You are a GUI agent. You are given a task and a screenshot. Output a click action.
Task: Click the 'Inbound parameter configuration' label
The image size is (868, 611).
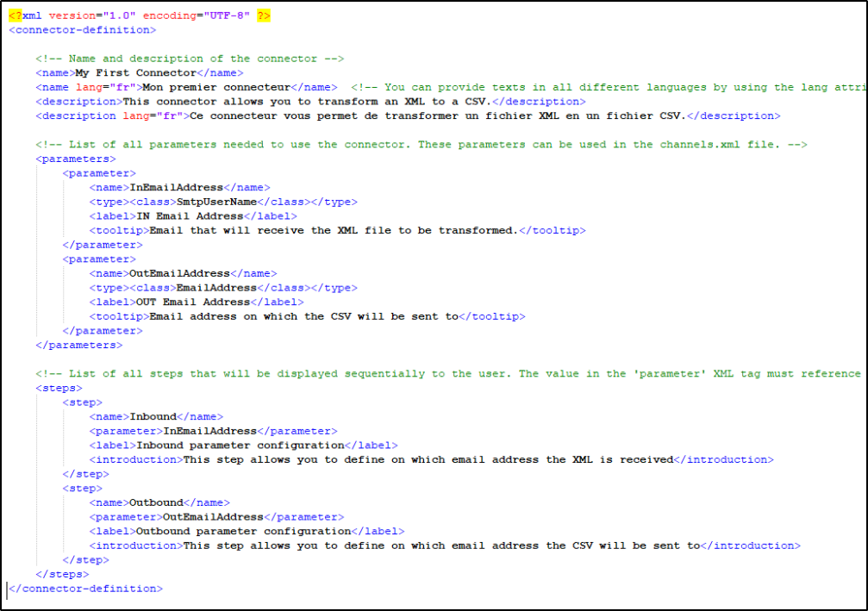coord(240,446)
